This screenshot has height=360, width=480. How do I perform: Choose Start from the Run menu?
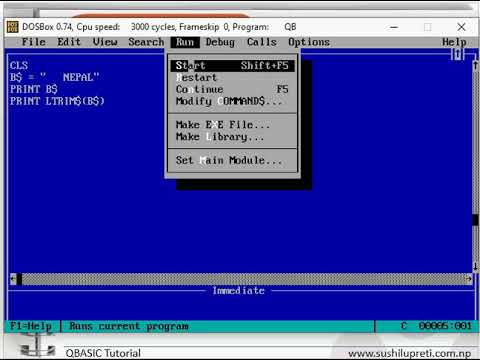point(232,66)
